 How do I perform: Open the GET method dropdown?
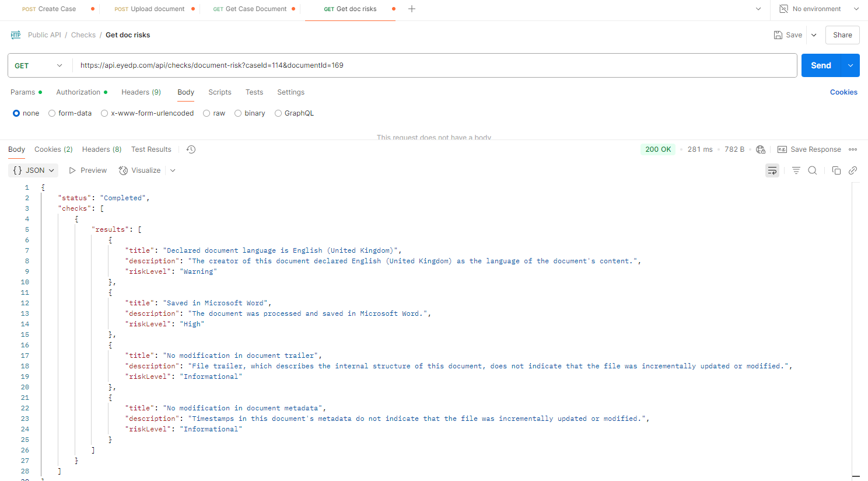[x=39, y=65]
